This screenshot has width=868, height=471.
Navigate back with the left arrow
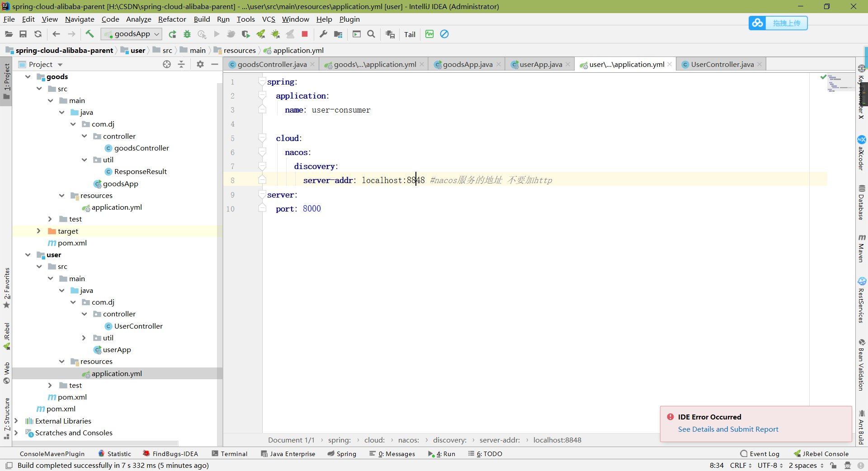[x=56, y=34]
